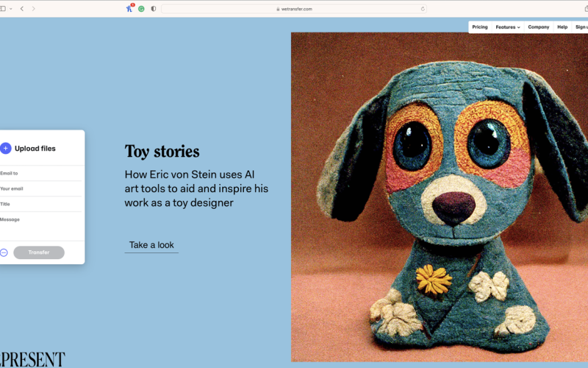Click into the Title field
The image size is (588, 368).
(40, 205)
